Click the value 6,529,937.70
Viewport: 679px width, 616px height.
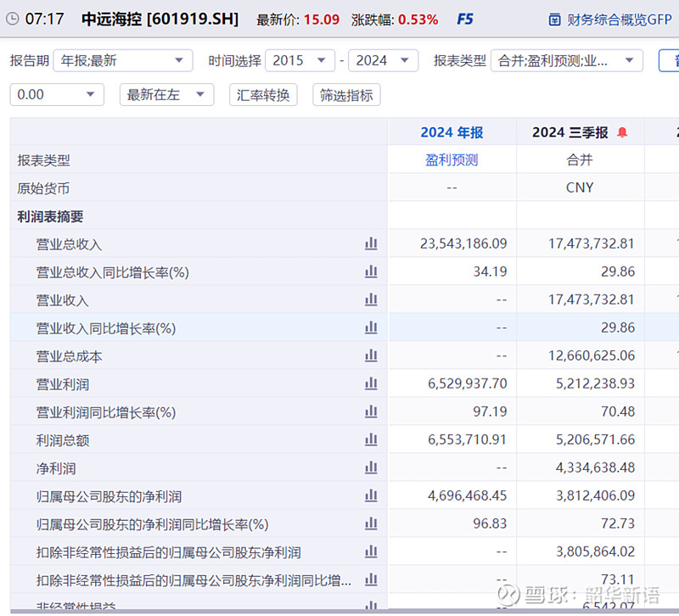pos(468,384)
